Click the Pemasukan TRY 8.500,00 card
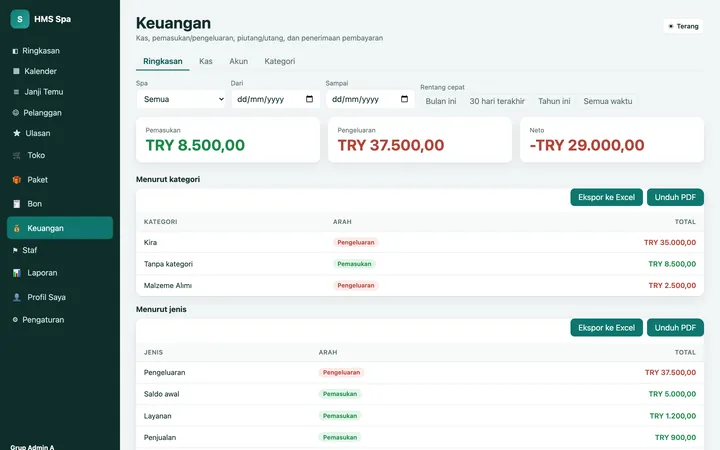 pos(228,140)
